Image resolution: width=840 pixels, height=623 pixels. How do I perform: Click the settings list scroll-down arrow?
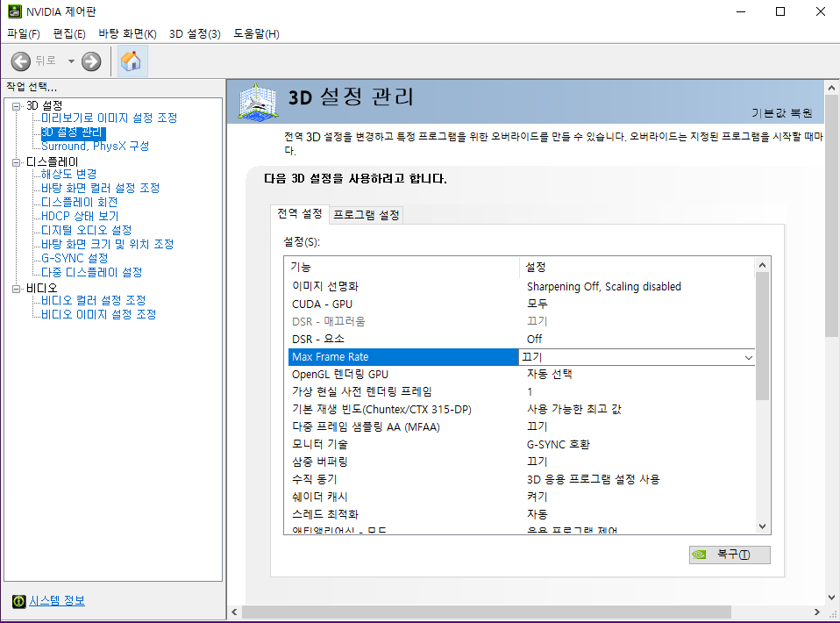pyautogui.click(x=762, y=526)
